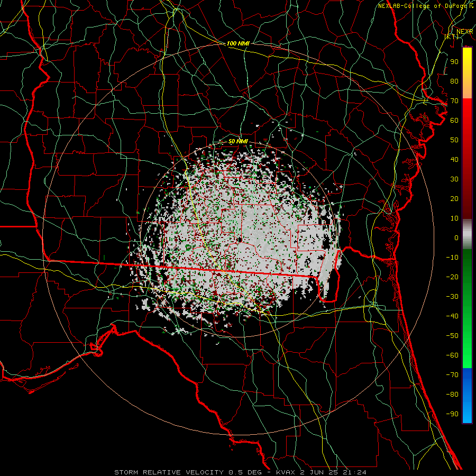Click the -50 scale label
The image size is (476, 476).
click(452, 336)
